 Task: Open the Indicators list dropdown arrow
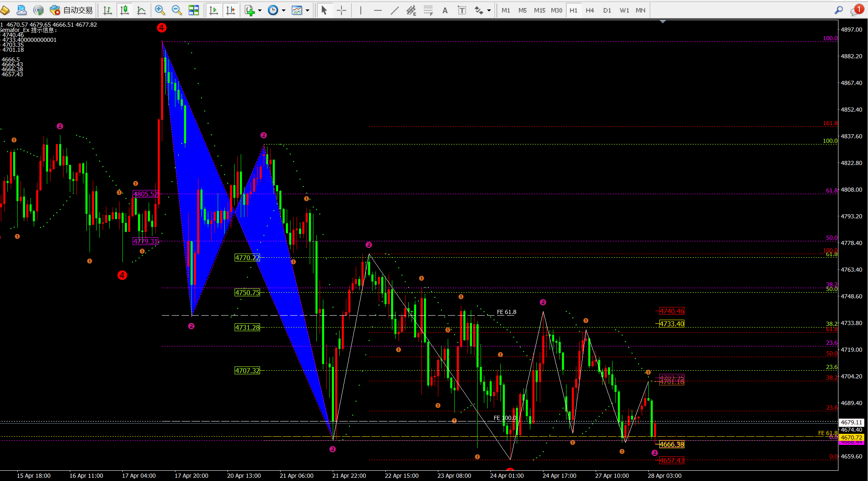click(260, 11)
